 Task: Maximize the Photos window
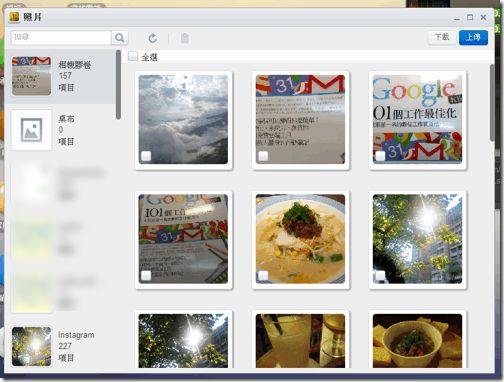tap(470, 17)
